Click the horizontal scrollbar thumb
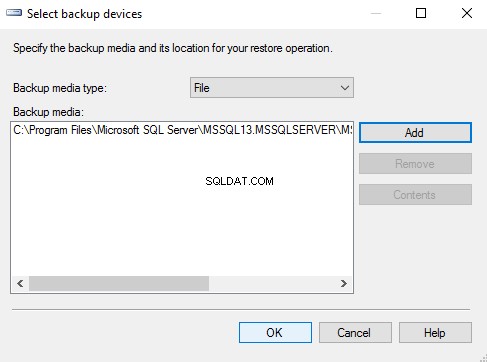Viewport: 487px width, 362px height. pos(119,283)
